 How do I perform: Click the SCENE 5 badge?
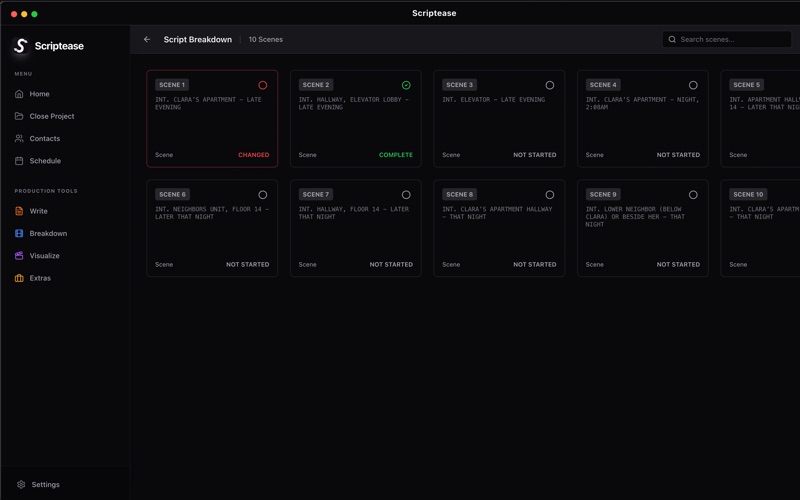746,85
